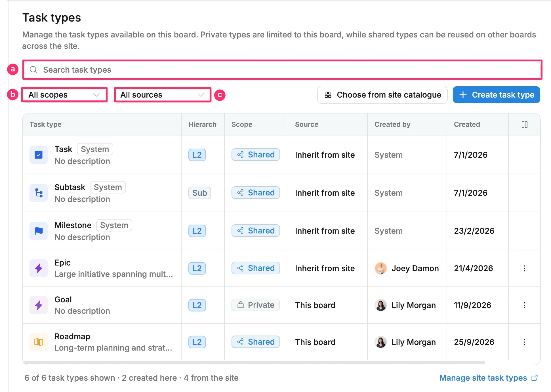Click the Epic task type name

coord(62,263)
